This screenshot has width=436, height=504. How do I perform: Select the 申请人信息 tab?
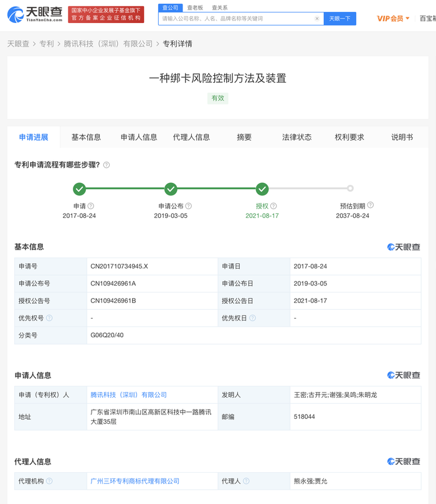(139, 138)
